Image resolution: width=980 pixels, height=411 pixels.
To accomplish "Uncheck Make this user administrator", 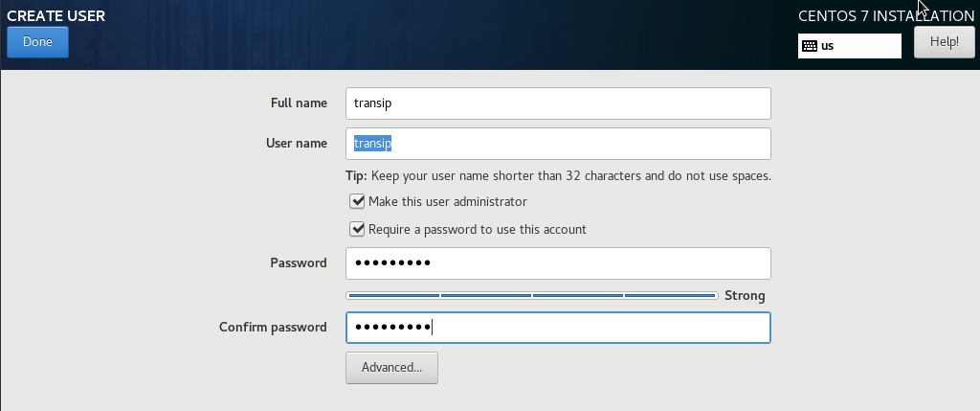I will pos(357,201).
